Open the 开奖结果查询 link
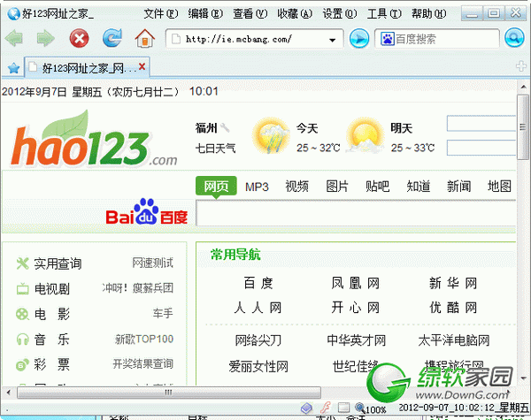 tap(142, 364)
